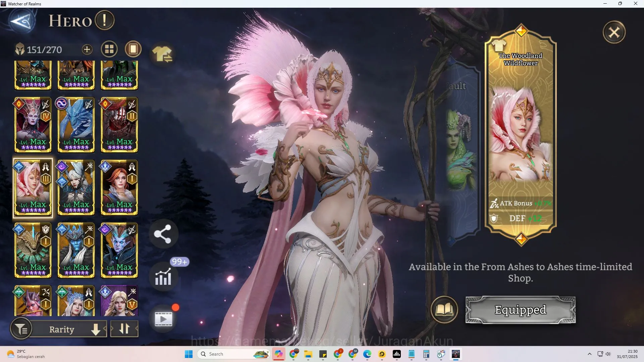The image size is (644, 362).
Task: Select the ice-crowned white-haired hero portrait
Action: [76, 301]
